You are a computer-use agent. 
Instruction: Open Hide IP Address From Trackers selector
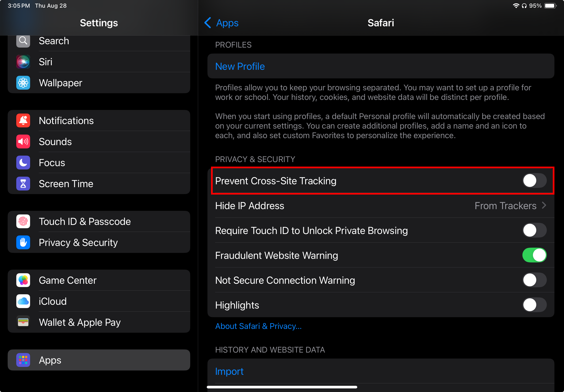[505, 206]
